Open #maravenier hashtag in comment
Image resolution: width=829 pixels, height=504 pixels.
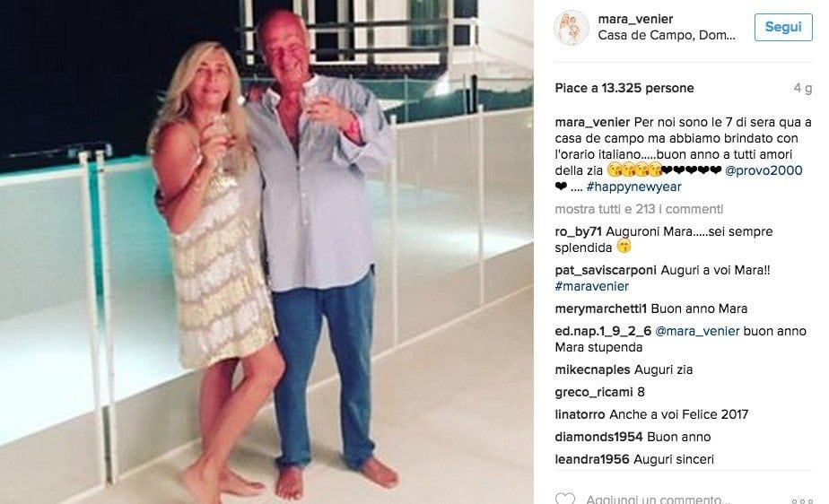(x=591, y=286)
